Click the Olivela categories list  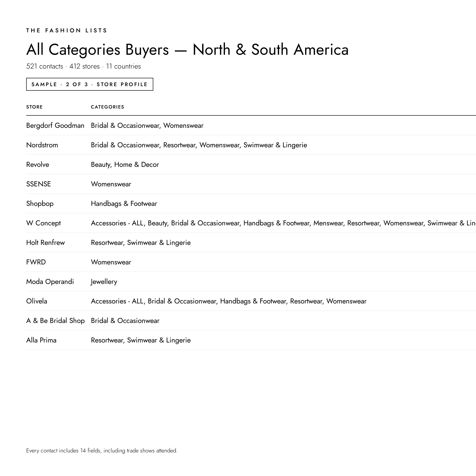229,301
